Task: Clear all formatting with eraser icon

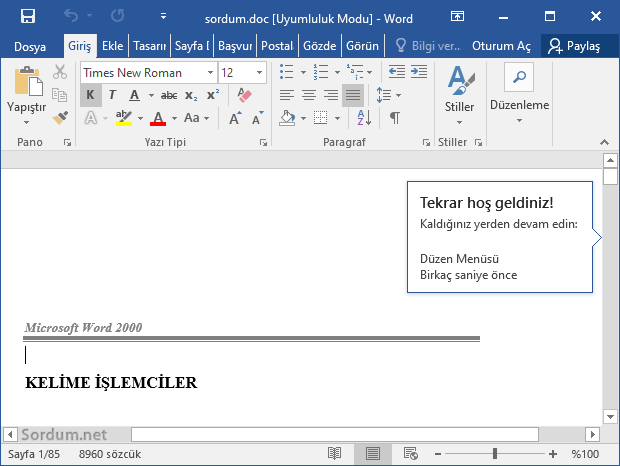Action: point(244,95)
